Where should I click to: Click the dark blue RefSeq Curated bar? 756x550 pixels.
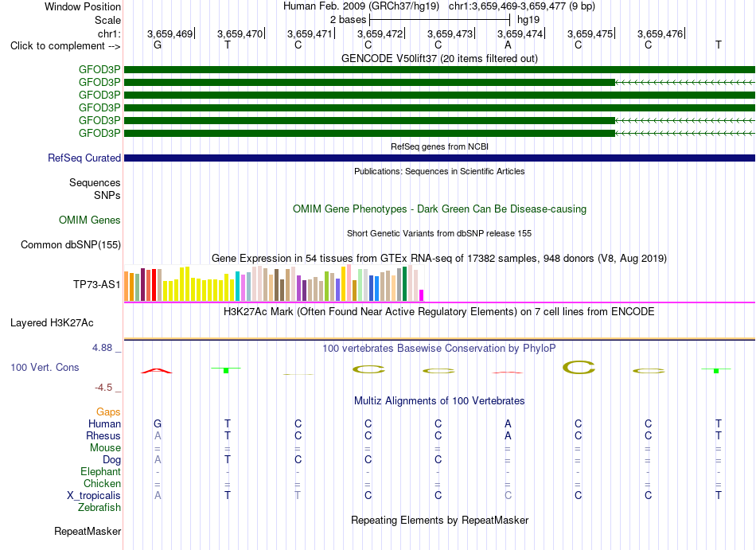(x=439, y=158)
